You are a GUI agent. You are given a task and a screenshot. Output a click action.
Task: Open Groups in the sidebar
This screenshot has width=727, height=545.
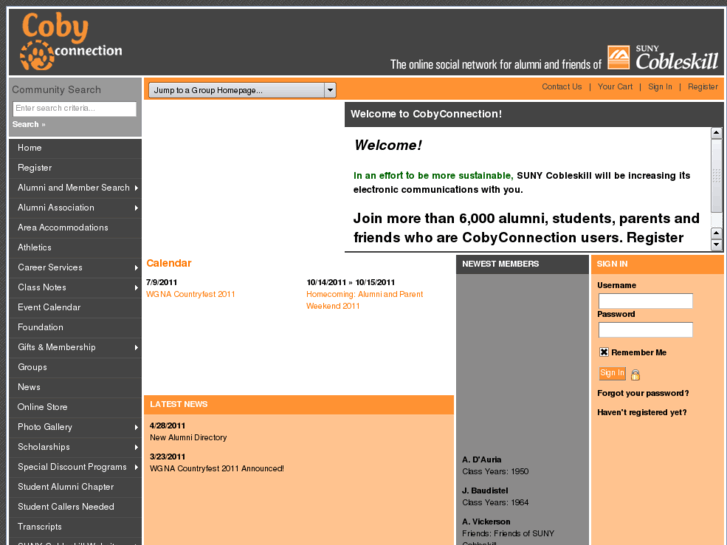[x=75, y=367]
